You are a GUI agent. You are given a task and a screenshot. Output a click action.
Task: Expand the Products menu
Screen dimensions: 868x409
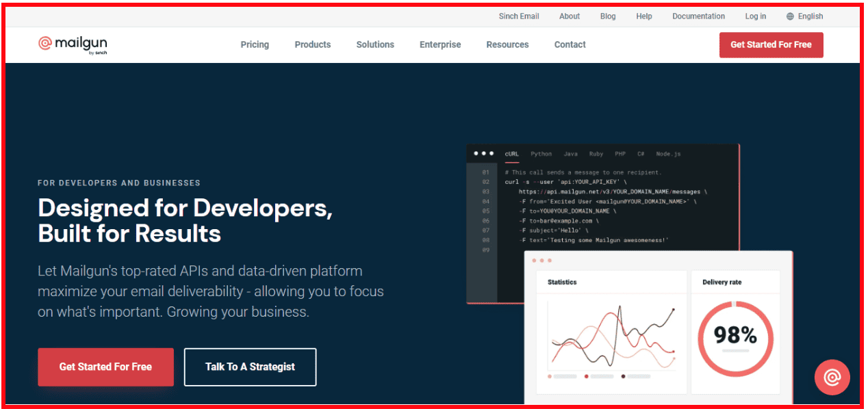tap(313, 44)
